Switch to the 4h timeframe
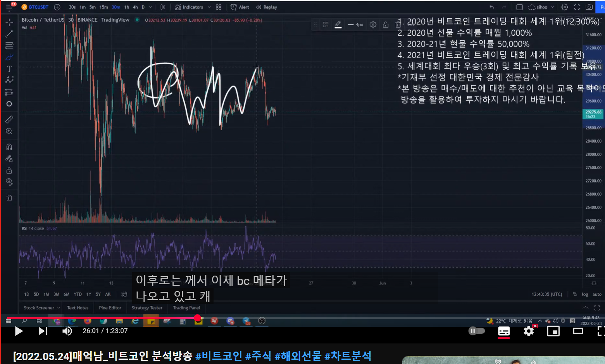This screenshot has height=364, width=605. click(x=135, y=7)
